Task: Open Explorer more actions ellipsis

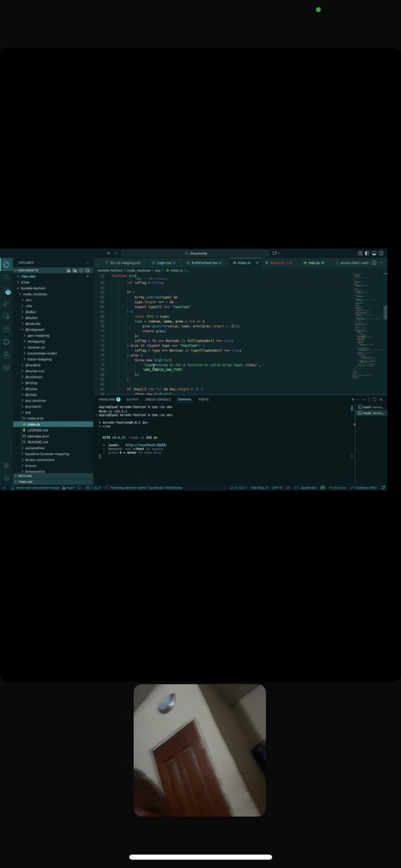Action: 87,262
